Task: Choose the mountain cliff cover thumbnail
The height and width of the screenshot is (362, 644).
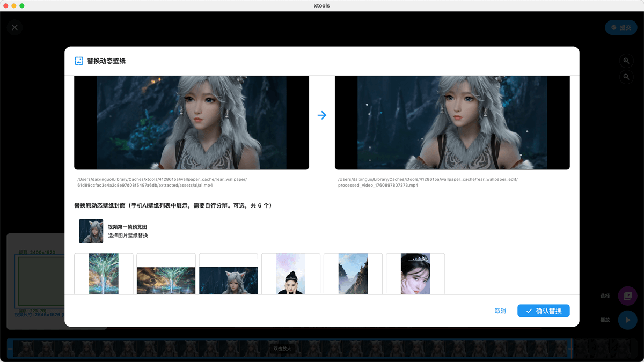Action: click(x=353, y=274)
